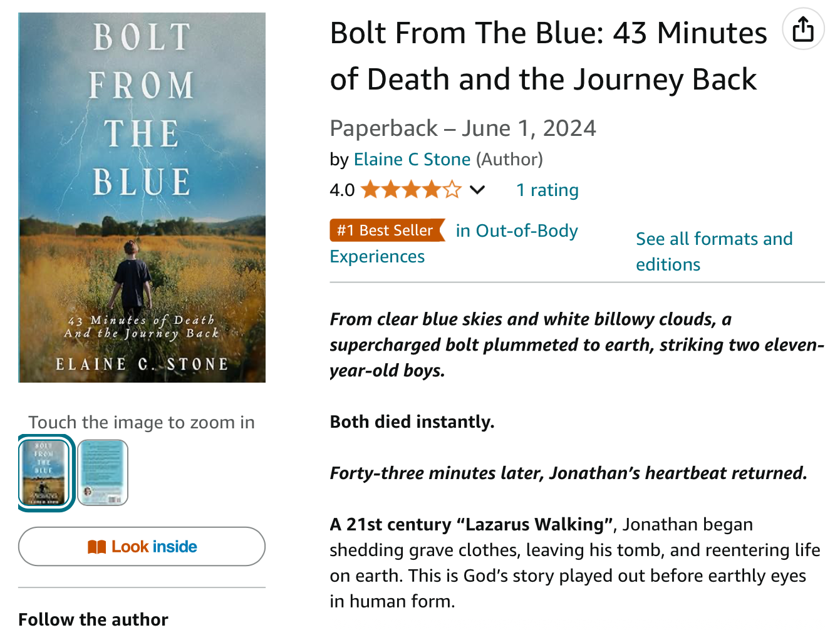
Task: Select the front cover thumbnail
Action: point(44,473)
